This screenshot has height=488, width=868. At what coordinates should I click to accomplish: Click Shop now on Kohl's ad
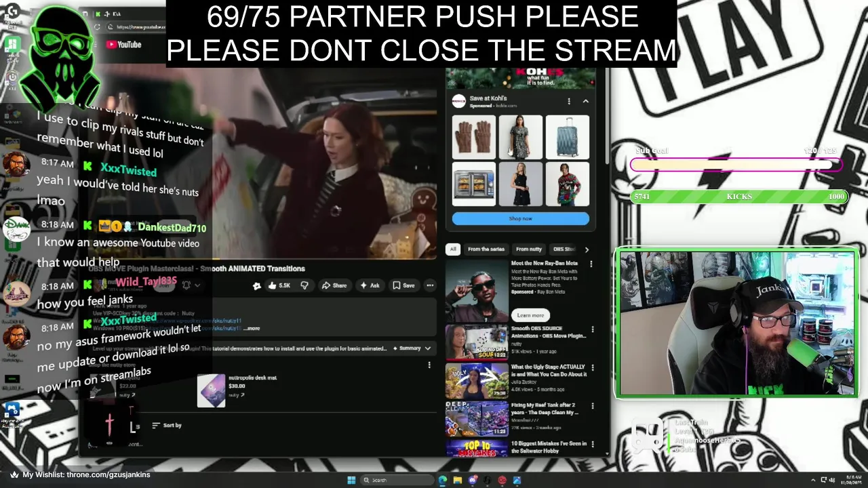pos(521,218)
